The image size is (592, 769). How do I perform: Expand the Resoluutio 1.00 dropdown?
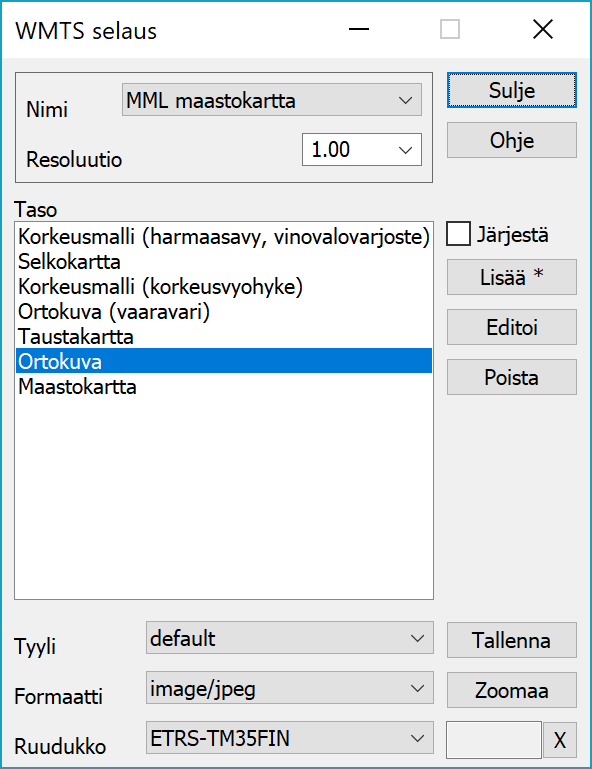(x=361, y=150)
